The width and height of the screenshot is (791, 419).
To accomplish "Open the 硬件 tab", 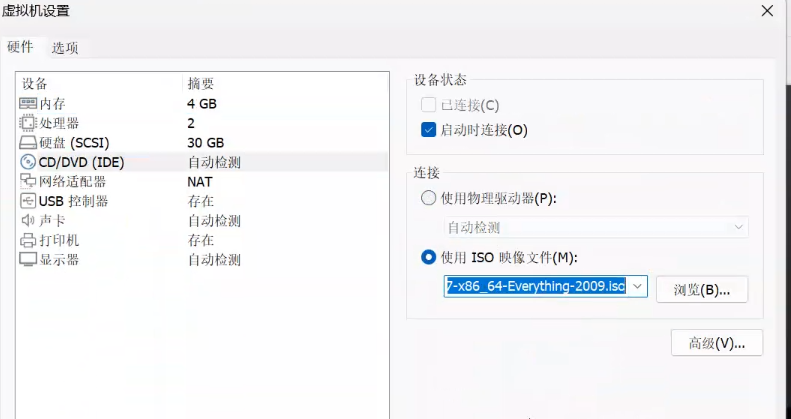I will [x=20, y=47].
